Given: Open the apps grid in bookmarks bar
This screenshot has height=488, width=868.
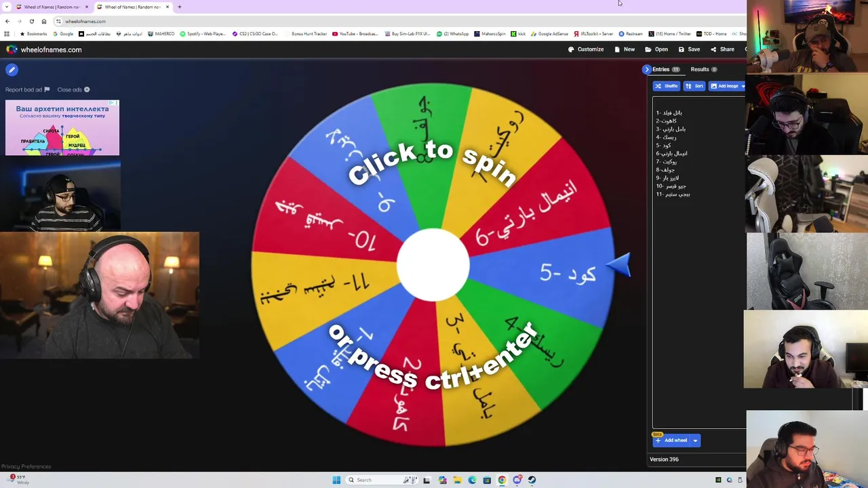Looking at the screenshot, I should [7, 34].
